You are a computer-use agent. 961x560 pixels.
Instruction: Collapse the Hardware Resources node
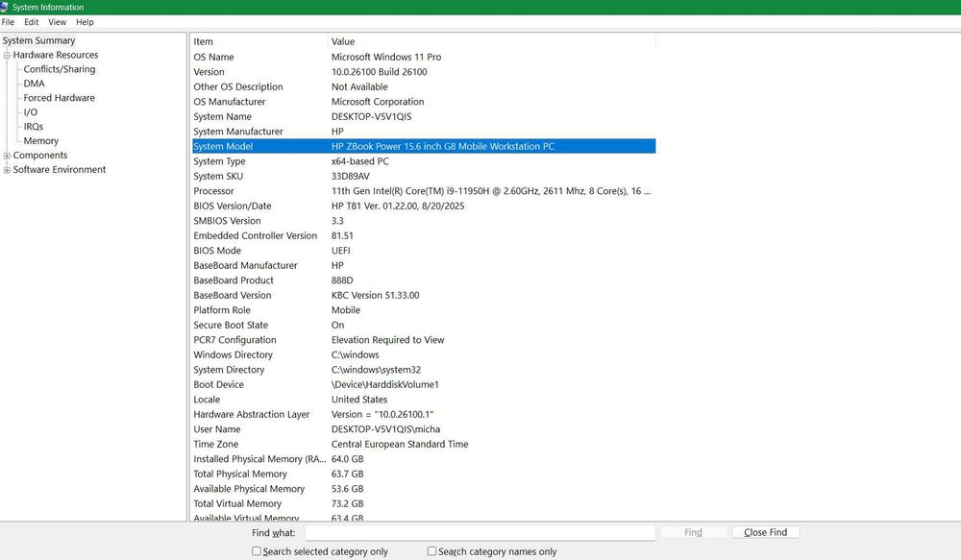click(7, 55)
